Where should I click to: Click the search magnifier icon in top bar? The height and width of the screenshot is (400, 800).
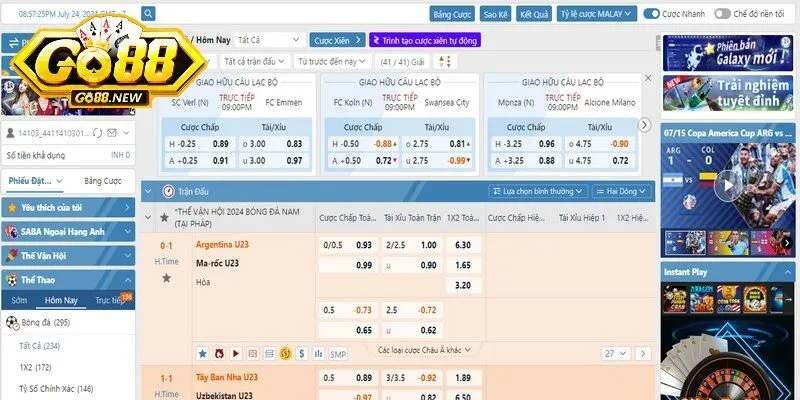pyautogui.click(x=148, y=15)
